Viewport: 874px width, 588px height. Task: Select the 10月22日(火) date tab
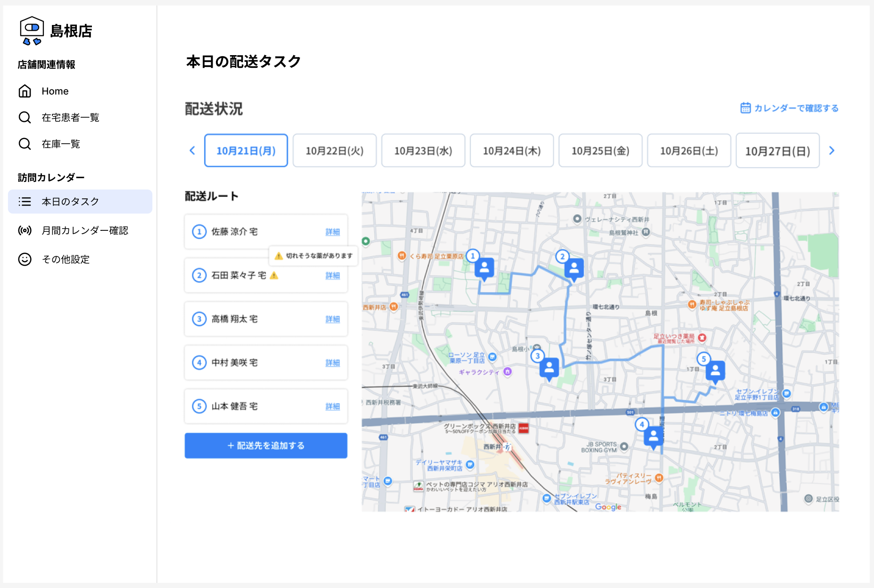coord(334,151)
